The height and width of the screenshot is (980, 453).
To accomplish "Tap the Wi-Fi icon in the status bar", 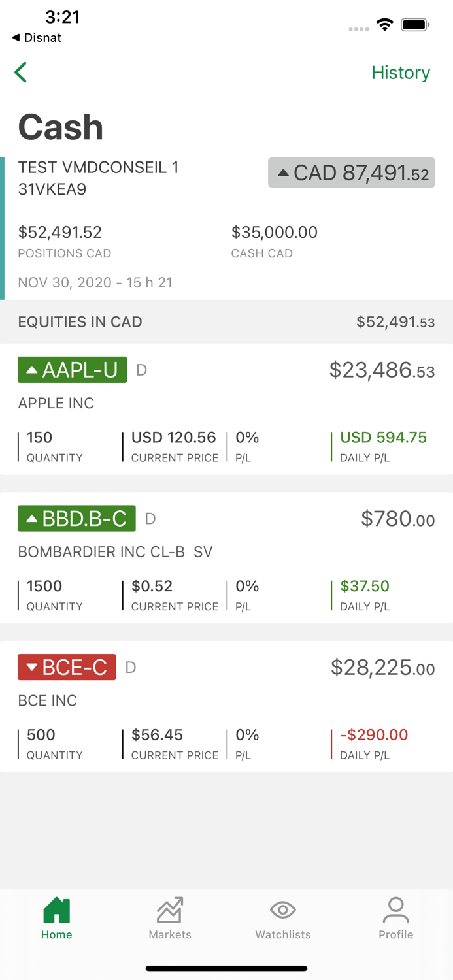I will point(385,24).
